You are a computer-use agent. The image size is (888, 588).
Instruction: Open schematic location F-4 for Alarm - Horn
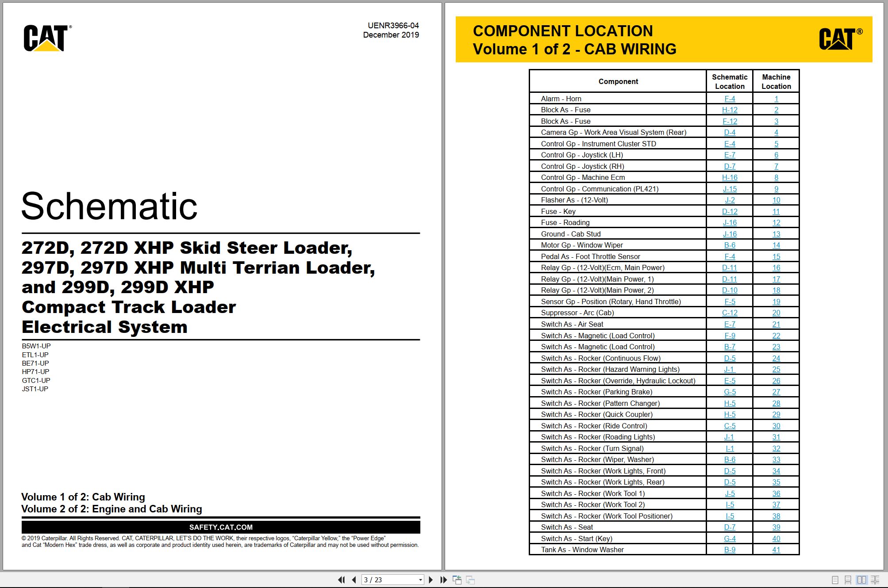tap(730, 99)
